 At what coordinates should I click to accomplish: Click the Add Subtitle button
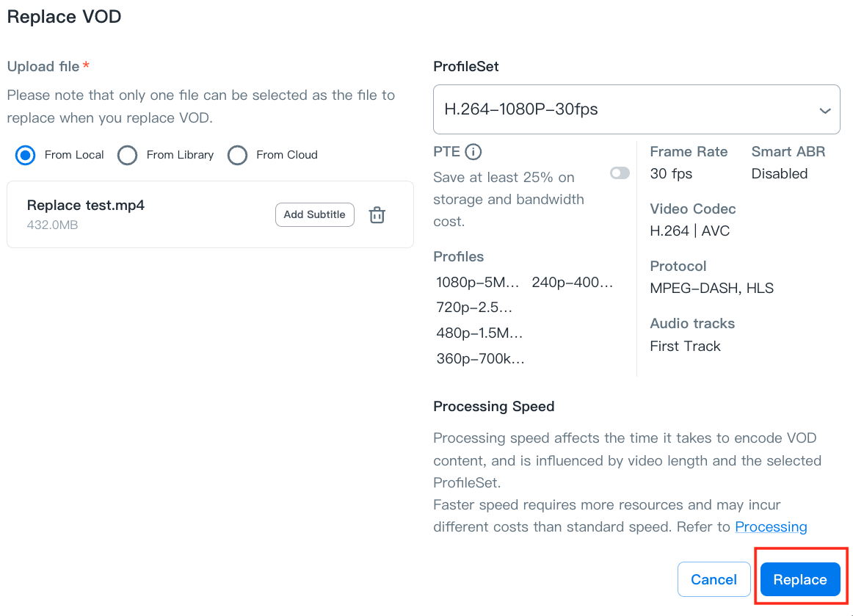[x=314, y=215]
